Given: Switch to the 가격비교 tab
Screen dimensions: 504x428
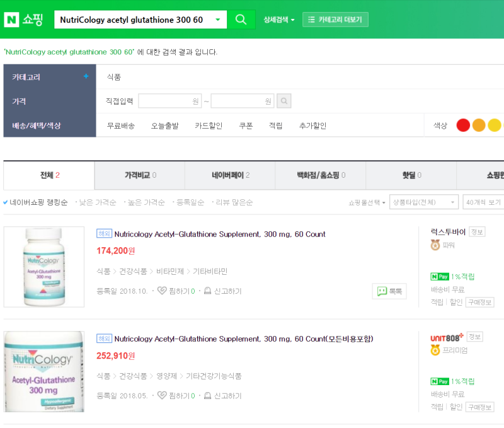Looking at the screenshot, I should point(140,175).
